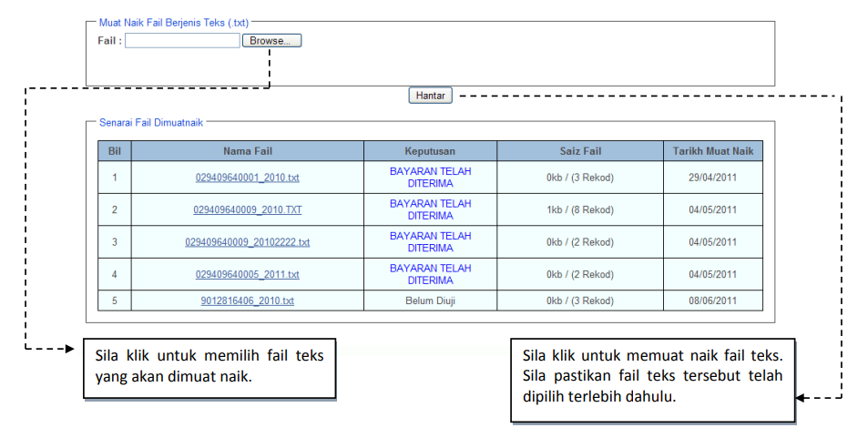
Task: Select date cell of 029409640009_2010.TXT row
Action: [713, 209]
